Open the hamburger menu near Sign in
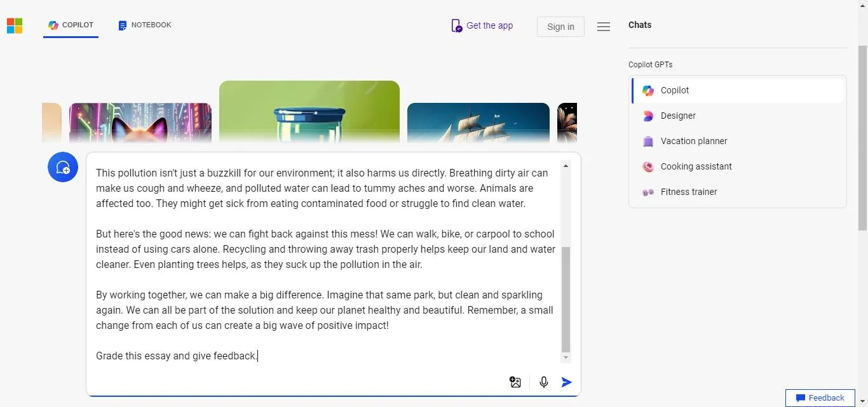 tap(603, 26)
